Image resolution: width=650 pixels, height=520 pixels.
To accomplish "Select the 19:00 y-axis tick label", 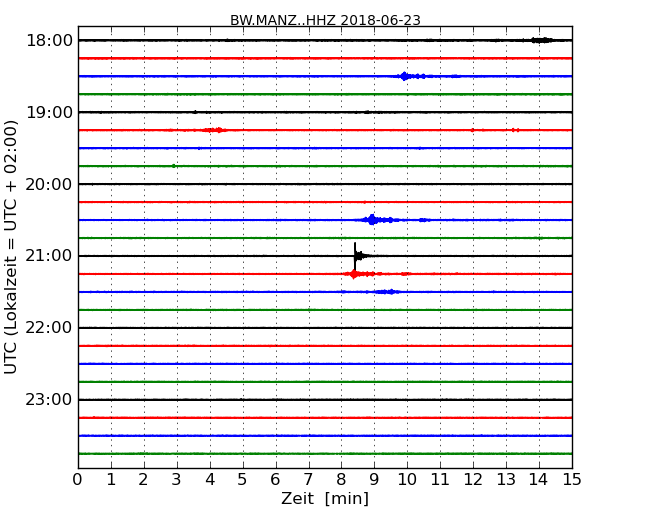I will click(48, 112).
